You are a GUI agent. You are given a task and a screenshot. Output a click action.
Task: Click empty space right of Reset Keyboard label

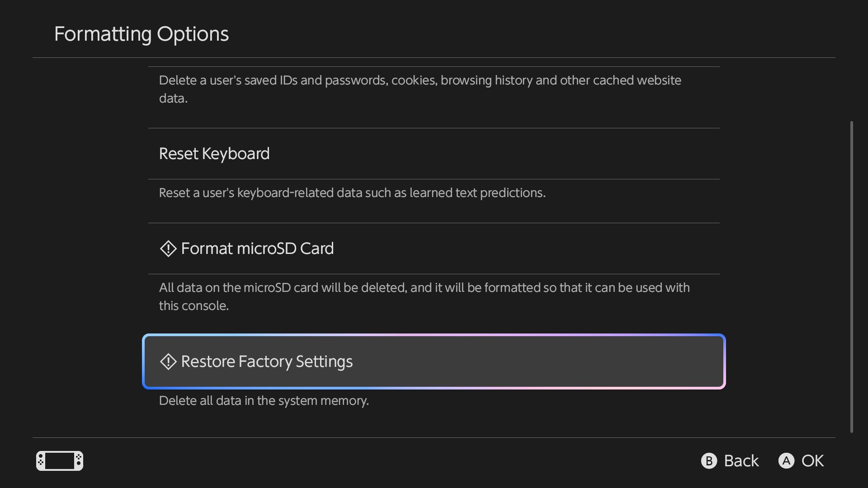(497, 154)
